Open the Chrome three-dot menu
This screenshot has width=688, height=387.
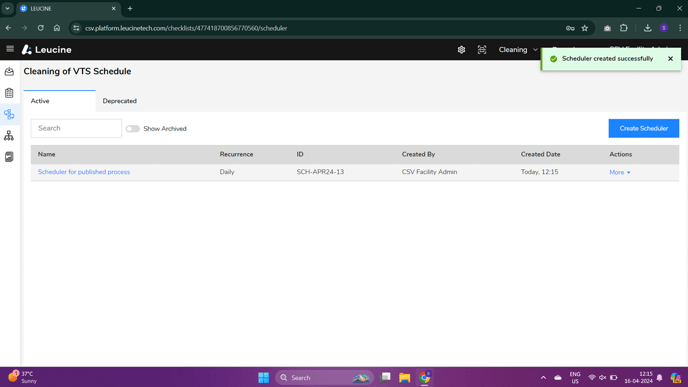[x=680, y=28]
